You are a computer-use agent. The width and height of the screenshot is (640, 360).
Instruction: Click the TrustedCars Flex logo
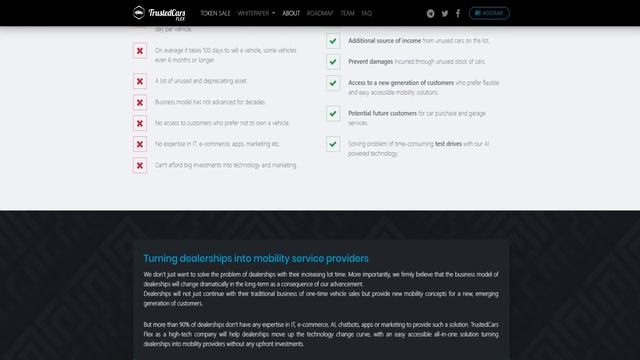pyautogui.click(x=159, y=13)
